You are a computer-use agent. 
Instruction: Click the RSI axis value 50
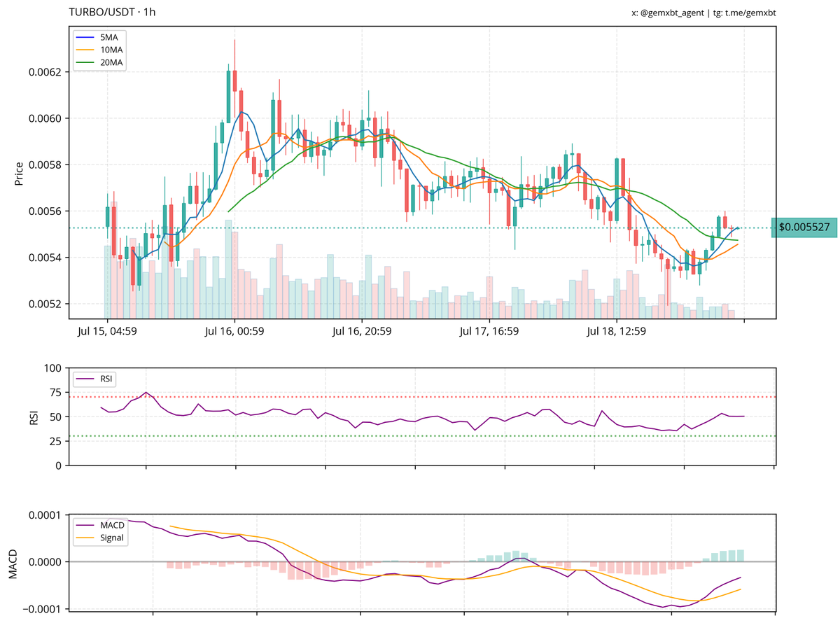click(55, 416)
